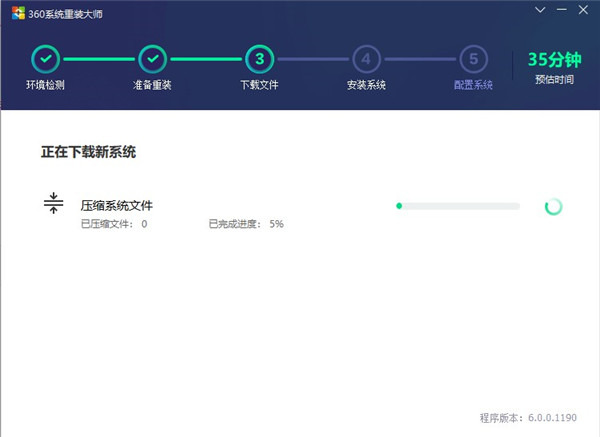This screenshot has width=600, height=437.
Task: Click the compress files arrows icon
Action: click(x=53, y=204)
